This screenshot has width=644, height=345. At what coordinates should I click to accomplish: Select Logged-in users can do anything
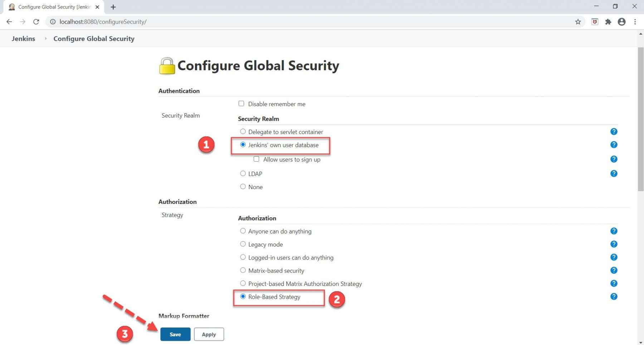(x=243, y=257)
